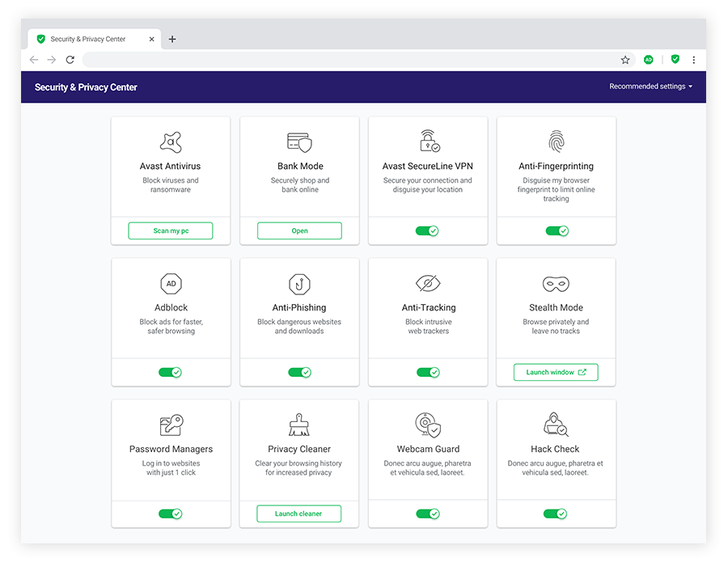Disable the Hack Check toggle

tap(555, 513)
